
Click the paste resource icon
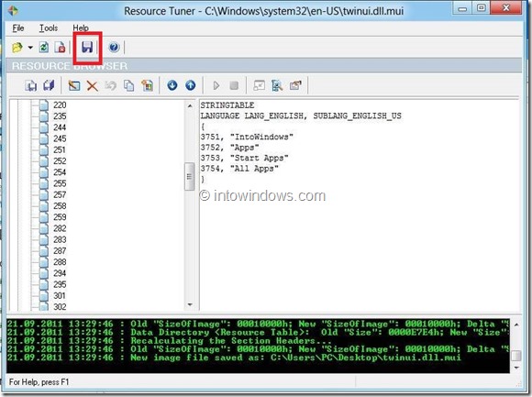(x=148, y=85)
